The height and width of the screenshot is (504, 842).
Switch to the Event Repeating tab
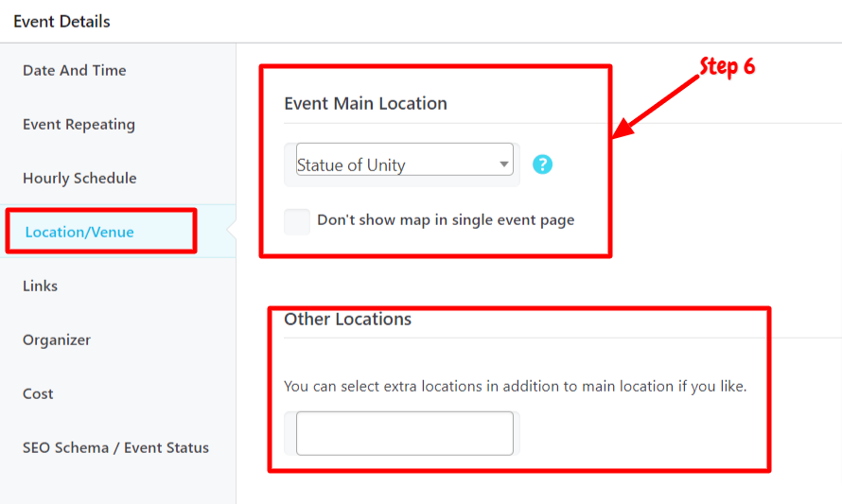(79, 125)
